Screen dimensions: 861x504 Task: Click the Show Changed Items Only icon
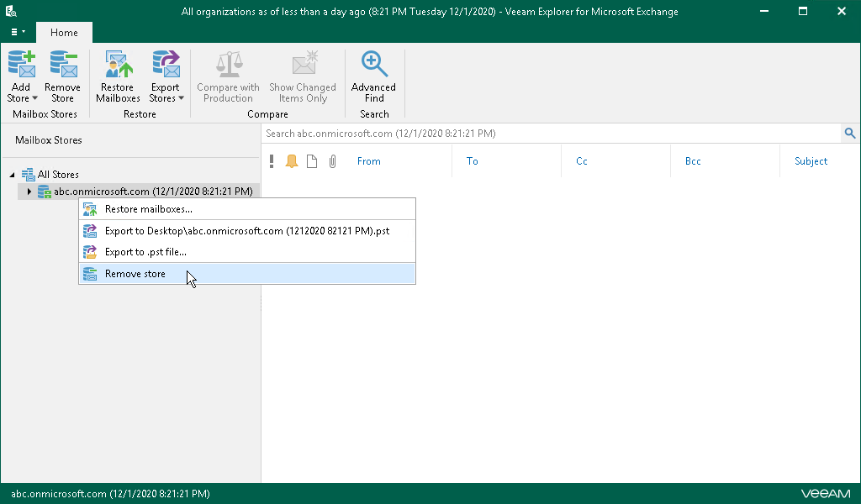coord(304,62)
